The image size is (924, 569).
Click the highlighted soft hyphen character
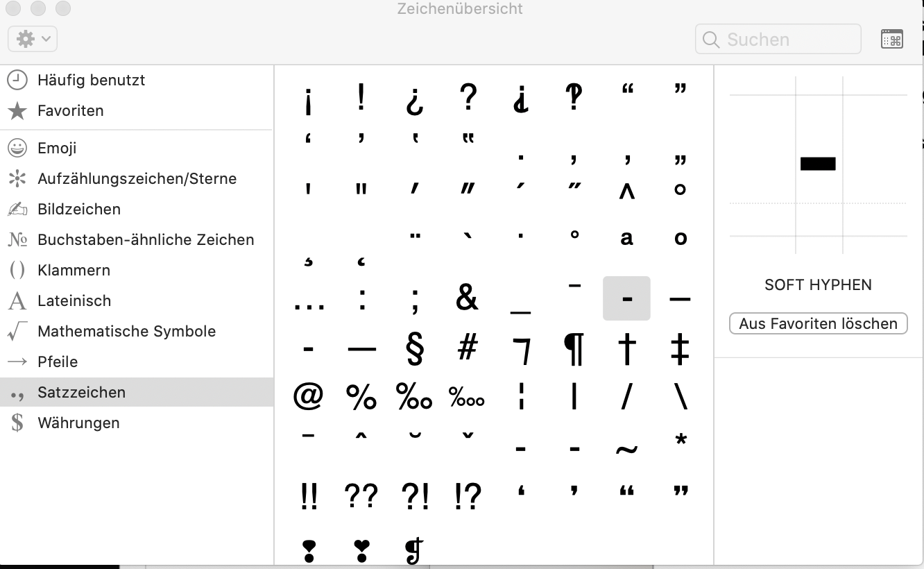click(627, 298)
